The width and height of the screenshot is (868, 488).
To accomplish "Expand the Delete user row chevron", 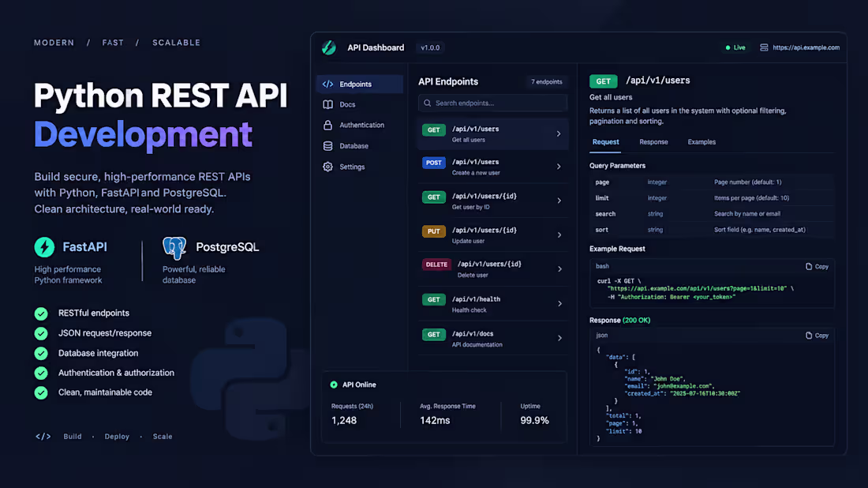I will [x=559, y=269].
